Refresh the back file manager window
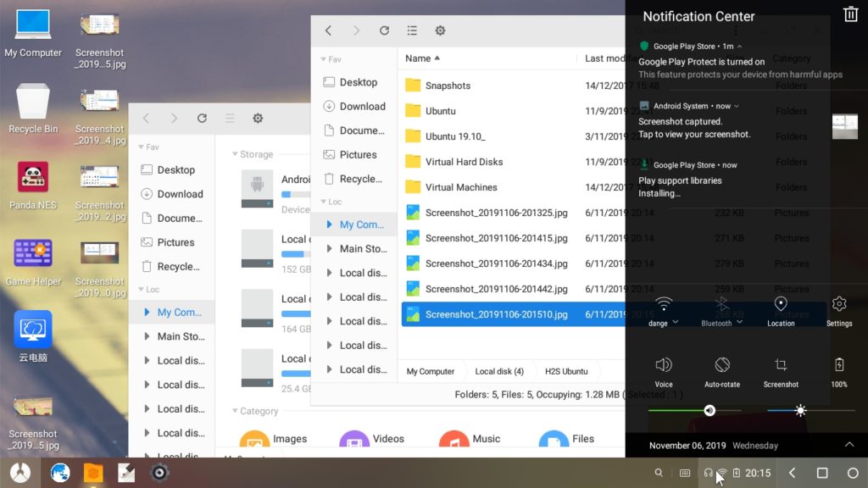 [202, 118]
